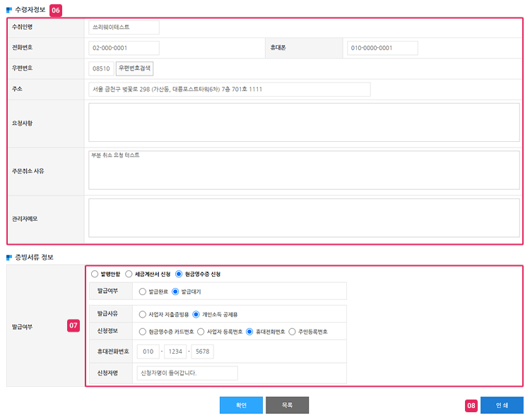Click the red 06 annotation badge
The height and width of the screenshot is (420, 530).
click(56, 11)
